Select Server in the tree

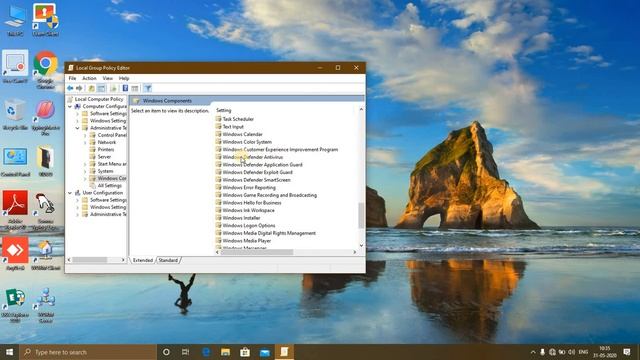(104, 157)
